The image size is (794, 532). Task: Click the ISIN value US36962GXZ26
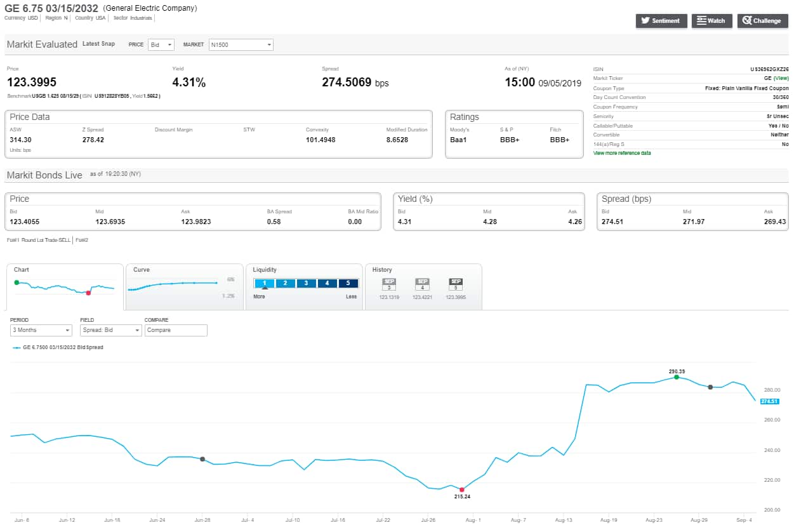(769, 69)
